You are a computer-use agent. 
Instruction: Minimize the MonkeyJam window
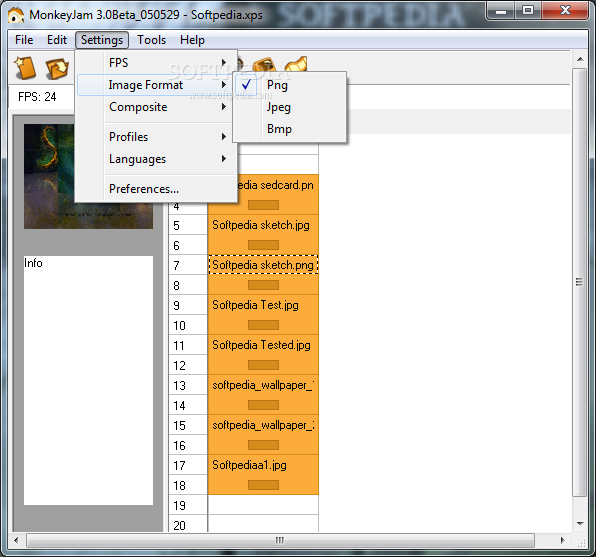point(501,11)
